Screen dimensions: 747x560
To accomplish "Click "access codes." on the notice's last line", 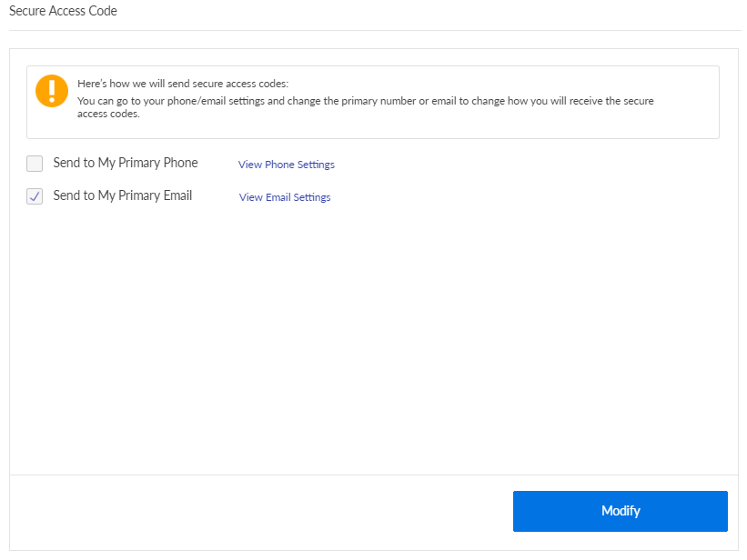I will [x=108, y=115].
